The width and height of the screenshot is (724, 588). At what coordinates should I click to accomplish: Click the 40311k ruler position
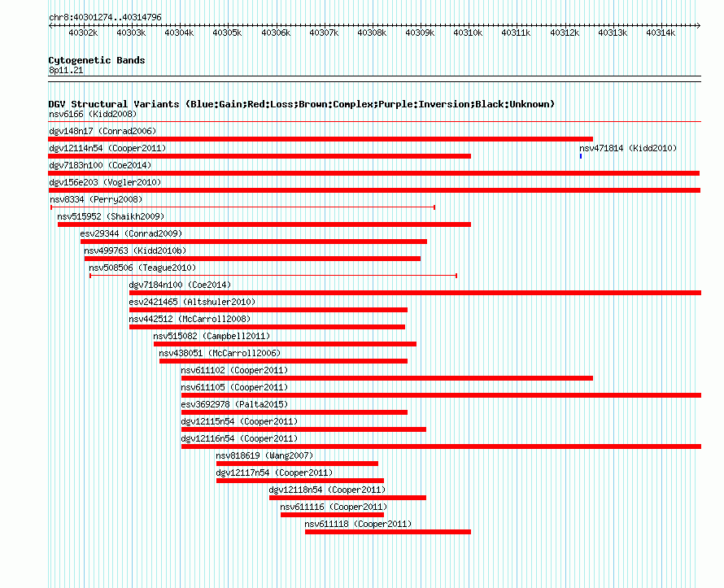(x=517, y=33)
